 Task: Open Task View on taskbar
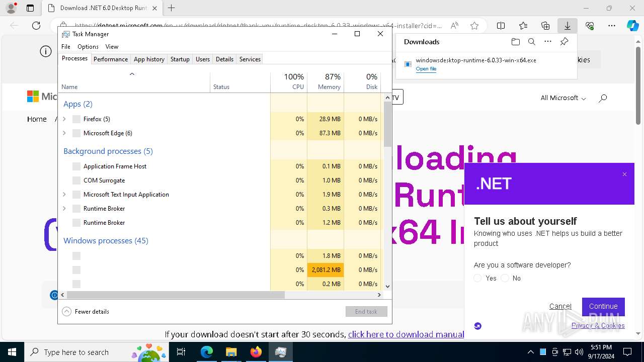[x=181, y=352]
